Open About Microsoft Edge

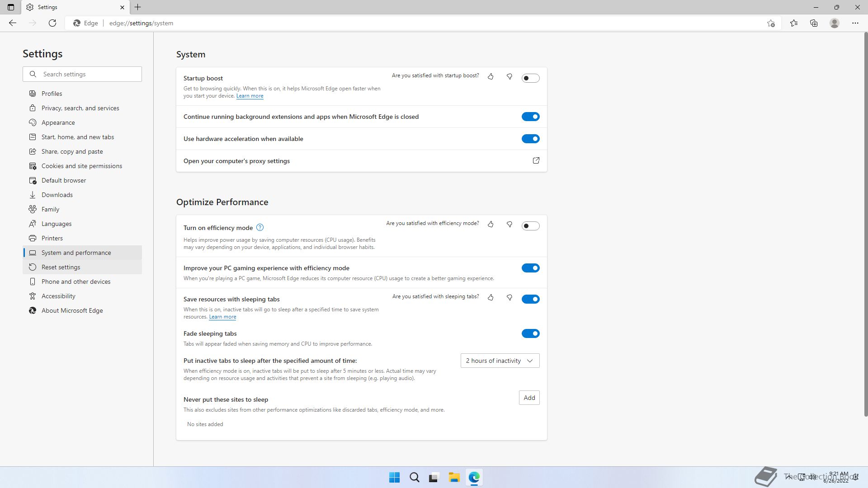tap(82, 310)
